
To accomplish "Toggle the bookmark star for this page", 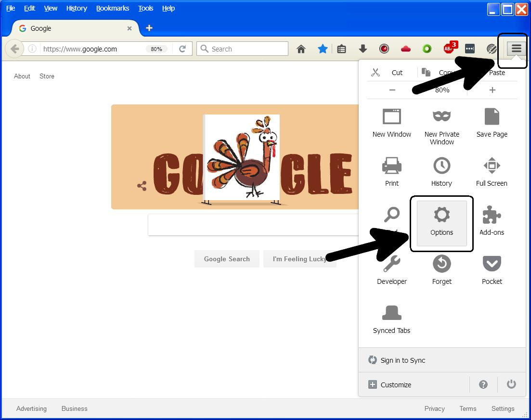I will pyautogui.click(x=323, y=49).
